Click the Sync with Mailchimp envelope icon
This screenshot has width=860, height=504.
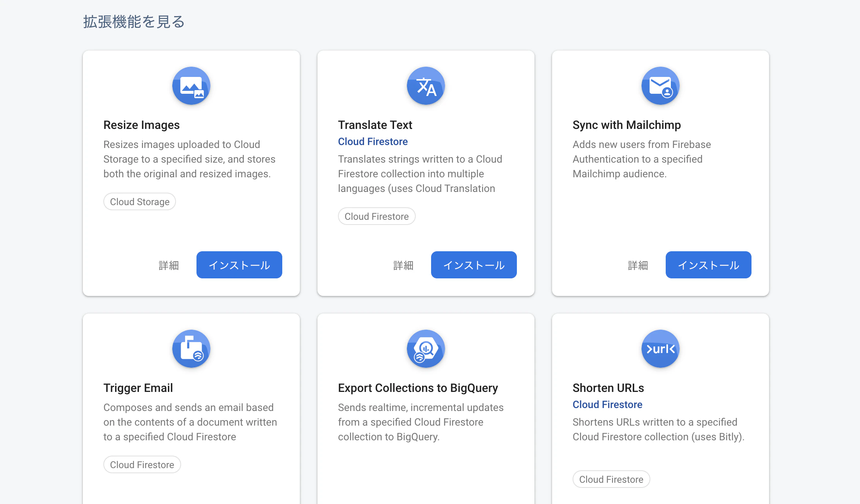[661, 86]
